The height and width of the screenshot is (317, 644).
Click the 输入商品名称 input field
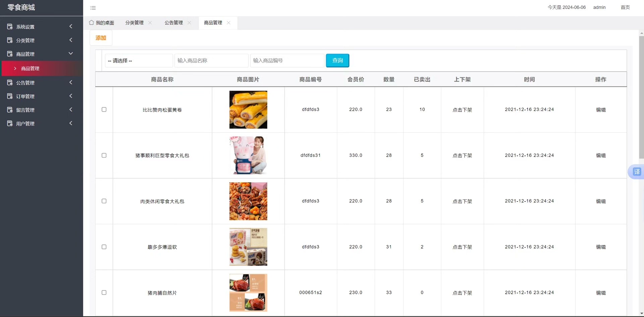pos(211,61)
